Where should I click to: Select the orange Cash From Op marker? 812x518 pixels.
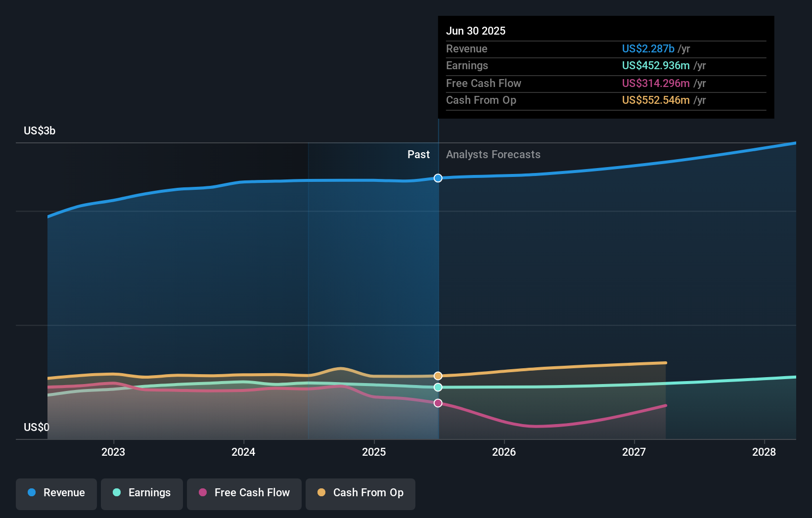click(438, 376)
